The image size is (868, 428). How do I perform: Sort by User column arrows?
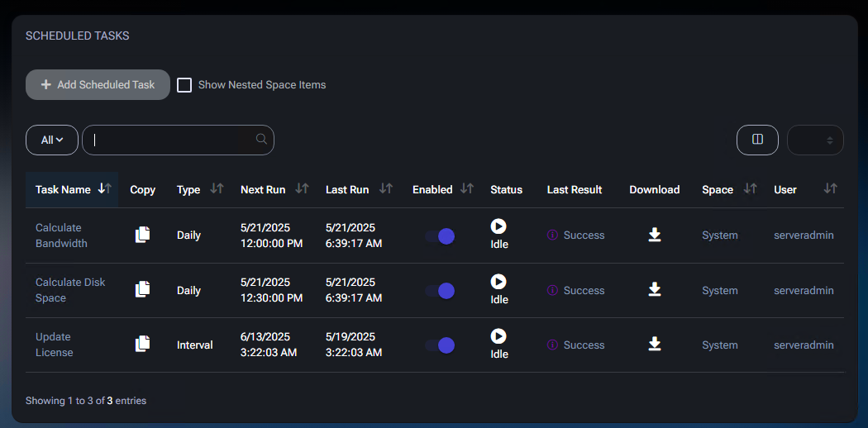[830, 189]
